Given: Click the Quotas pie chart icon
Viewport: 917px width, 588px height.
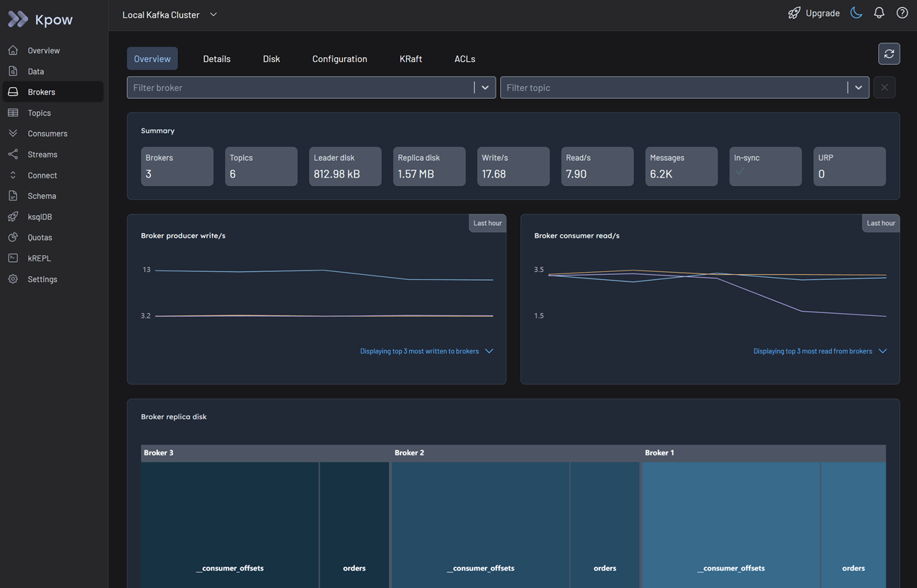Looking at the screenshot, I should tap(13, 237).
